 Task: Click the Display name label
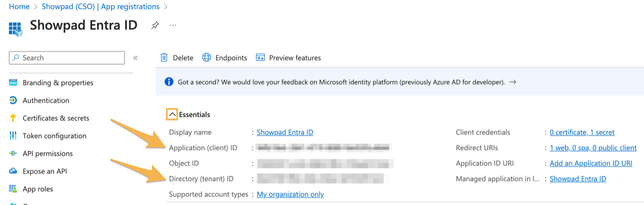pyautogui.click(x=190, y=132)
